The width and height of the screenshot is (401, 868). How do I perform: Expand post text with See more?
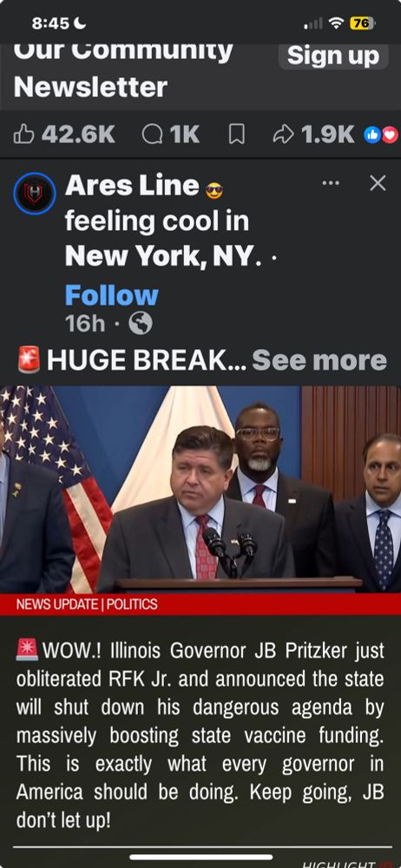click(319, 360)
